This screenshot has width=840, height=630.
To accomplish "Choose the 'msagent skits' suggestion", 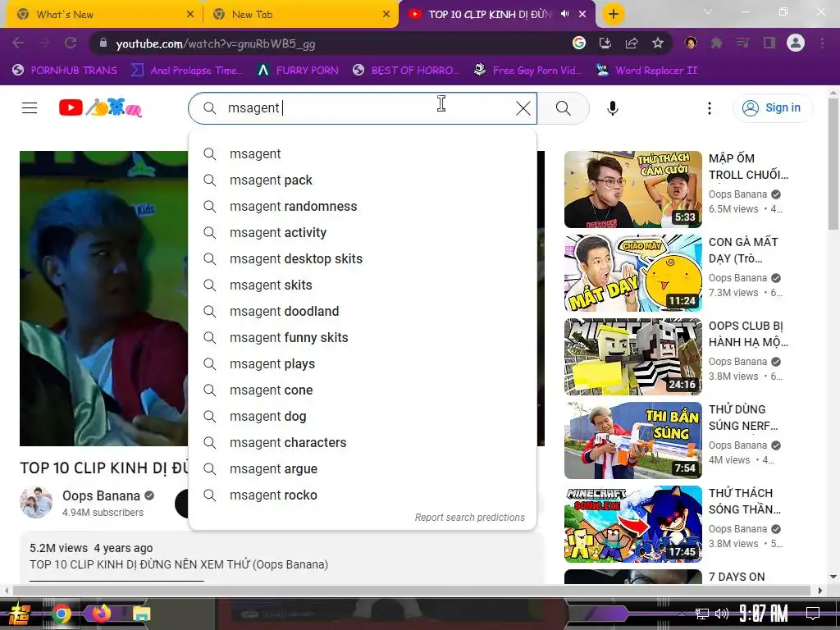I will [x=362, y=285].
